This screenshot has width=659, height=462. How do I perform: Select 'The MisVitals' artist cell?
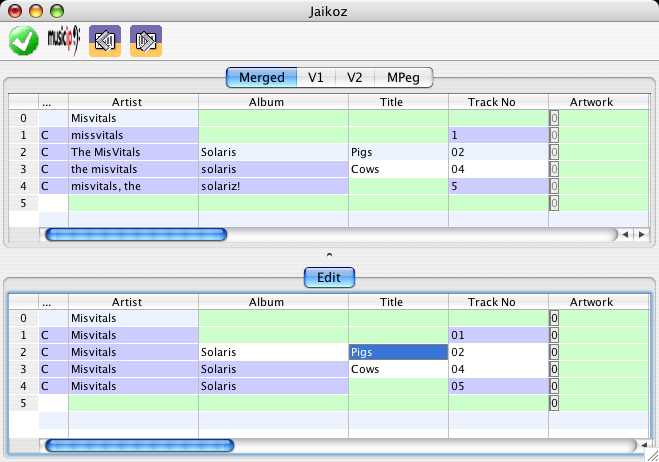[x=133, y=152]
